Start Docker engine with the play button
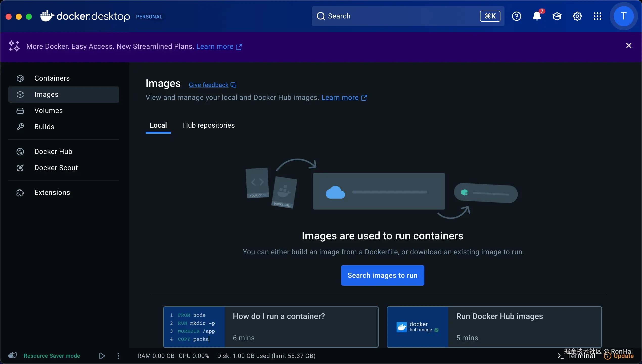Image resolution: width=642 pixels, height=364 pixels. pos(102,356)
